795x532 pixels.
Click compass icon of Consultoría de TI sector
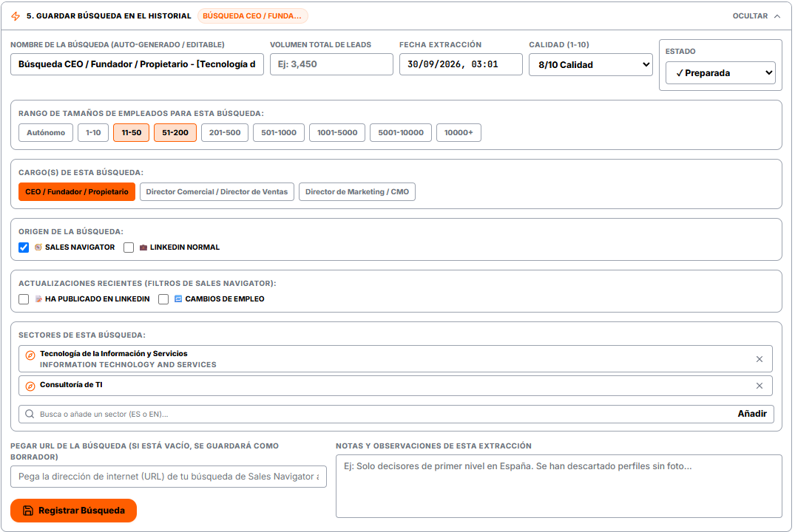30,386
